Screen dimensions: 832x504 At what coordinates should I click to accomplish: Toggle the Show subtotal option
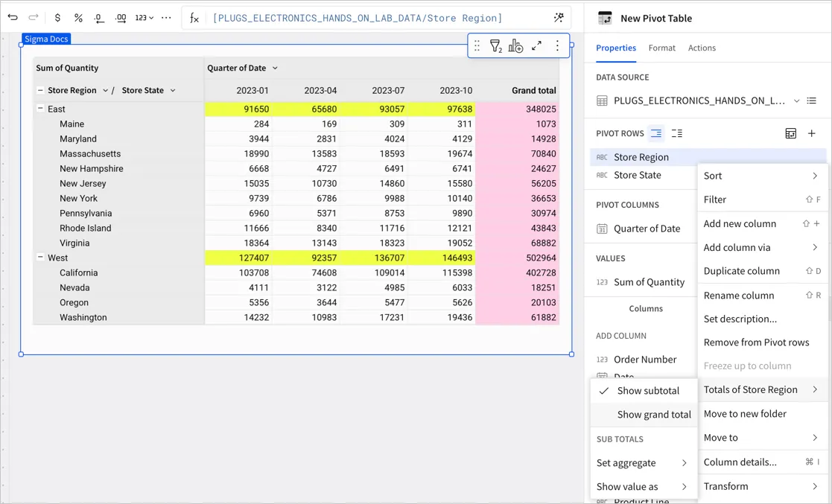click(643, 390)
